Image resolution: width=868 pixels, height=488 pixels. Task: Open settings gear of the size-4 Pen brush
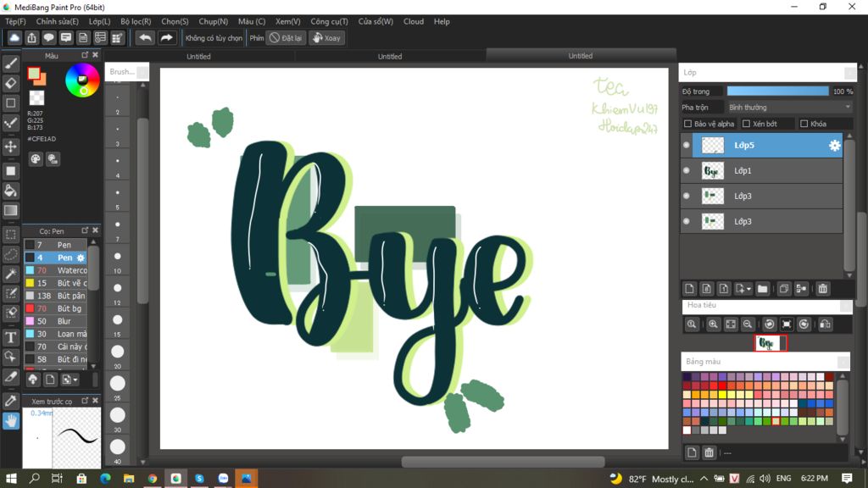[81, 258]
